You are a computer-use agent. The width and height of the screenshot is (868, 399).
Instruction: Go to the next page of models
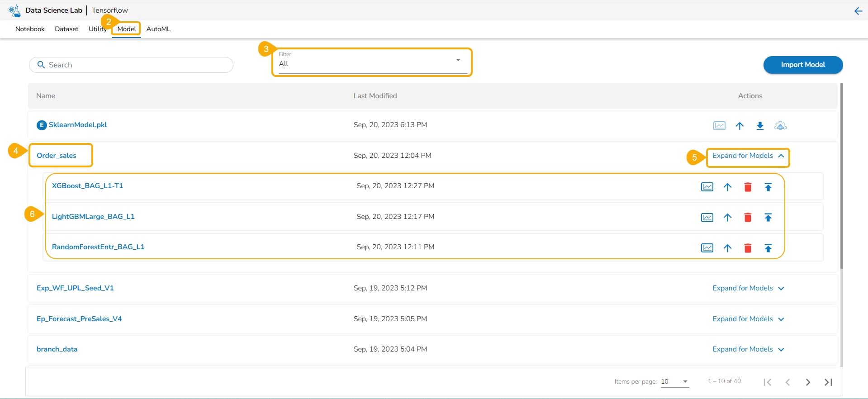[x=808, y=382]
